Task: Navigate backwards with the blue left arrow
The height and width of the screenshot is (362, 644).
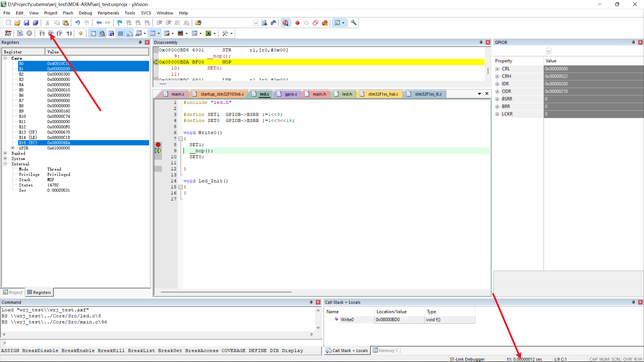Action: pos(99,23)
